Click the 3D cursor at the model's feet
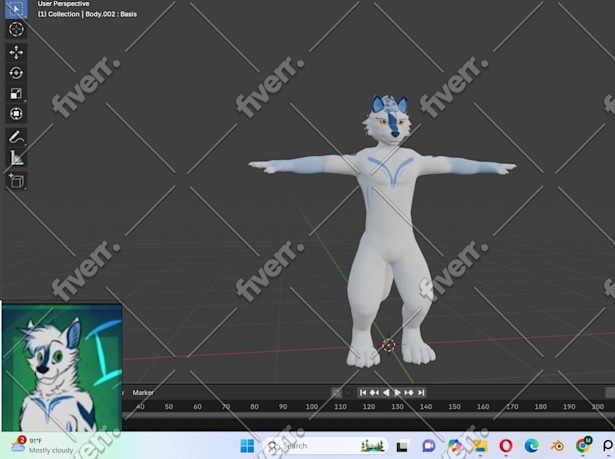The image size is (615, 459). [x=389, y=345]
